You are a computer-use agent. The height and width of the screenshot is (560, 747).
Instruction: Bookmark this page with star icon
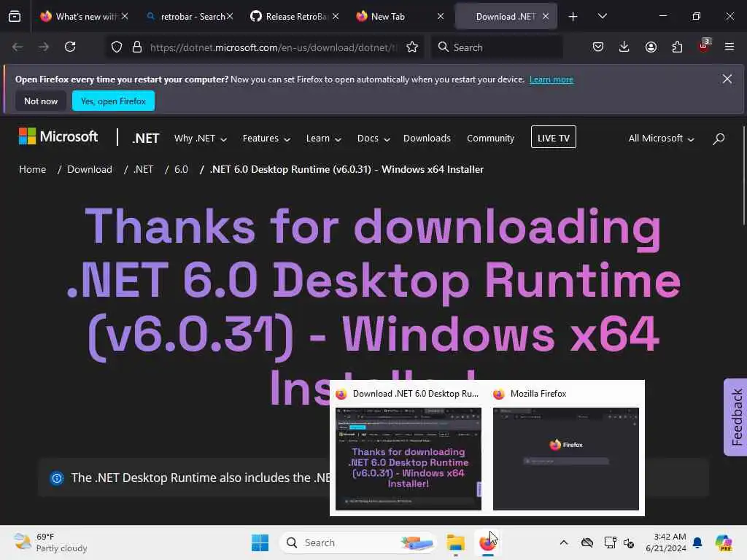[412, 47]
